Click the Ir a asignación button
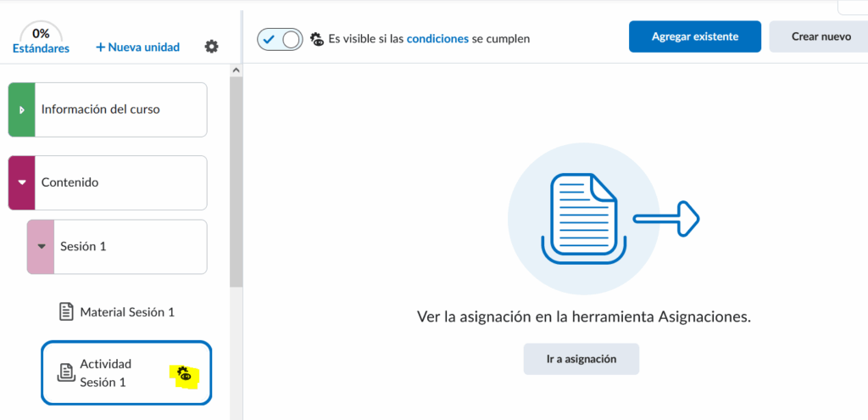Screen dimensions: 868x420 pos(581,359)
